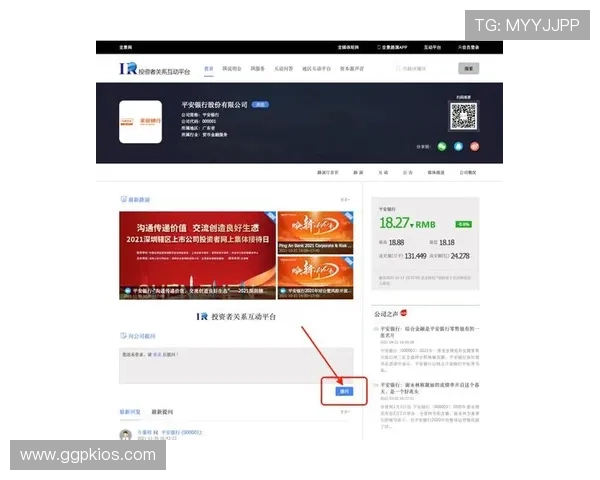
Task: Click the green percent change badge
Action: (x=463, y=224)
